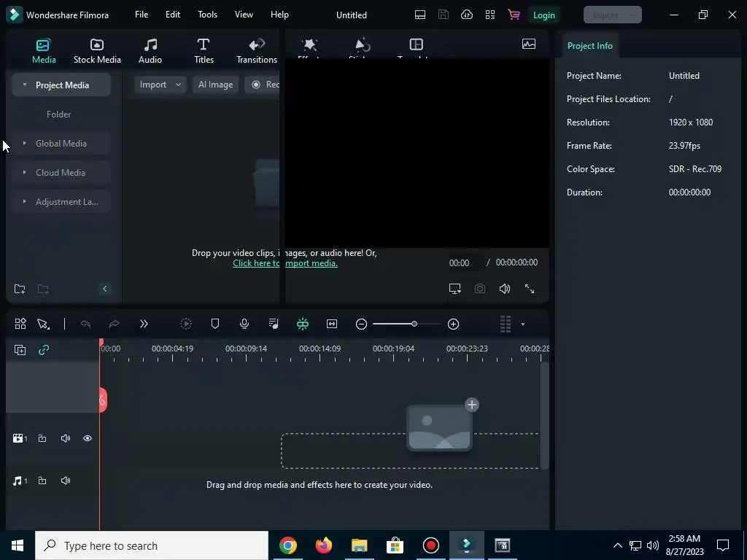
Task: Open the Media tab
Action: coord(44,51)
